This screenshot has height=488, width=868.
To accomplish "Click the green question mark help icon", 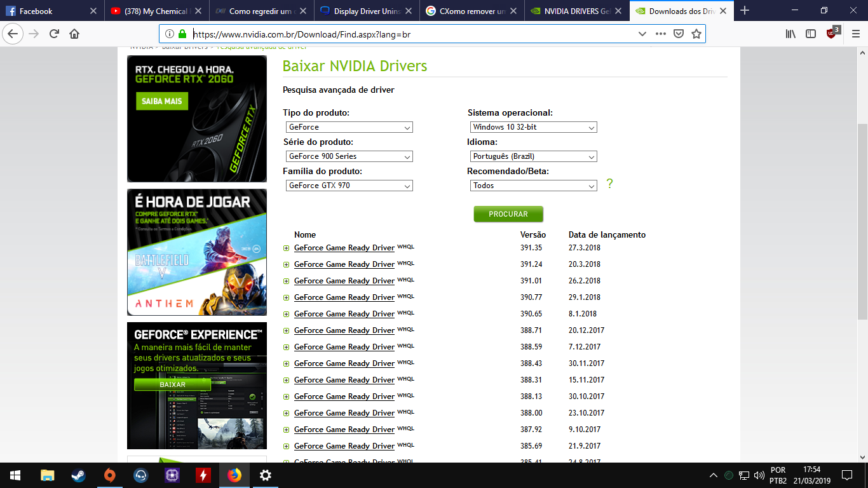I will tap(610, 184).
